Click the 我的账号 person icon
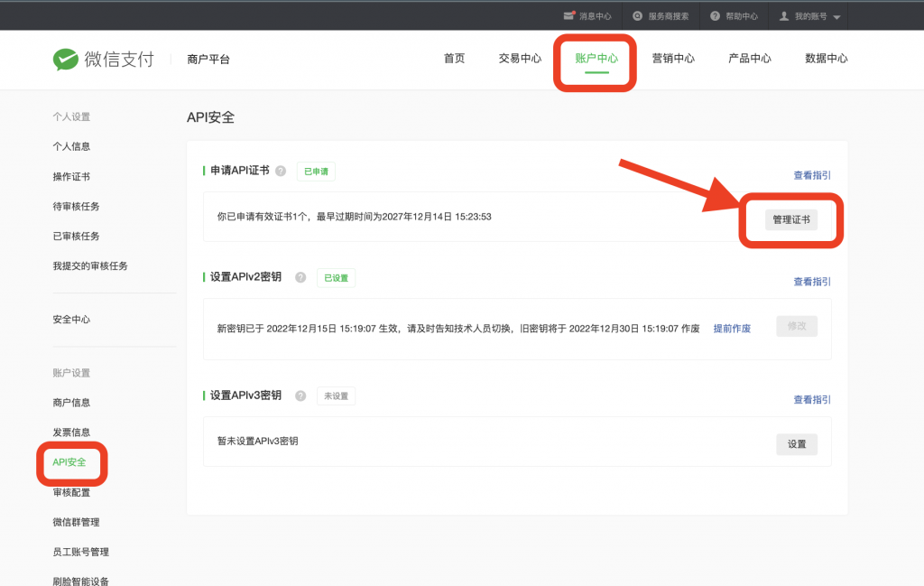The width and height of the screenshot is (924, 586). click(x=784, y=14)
